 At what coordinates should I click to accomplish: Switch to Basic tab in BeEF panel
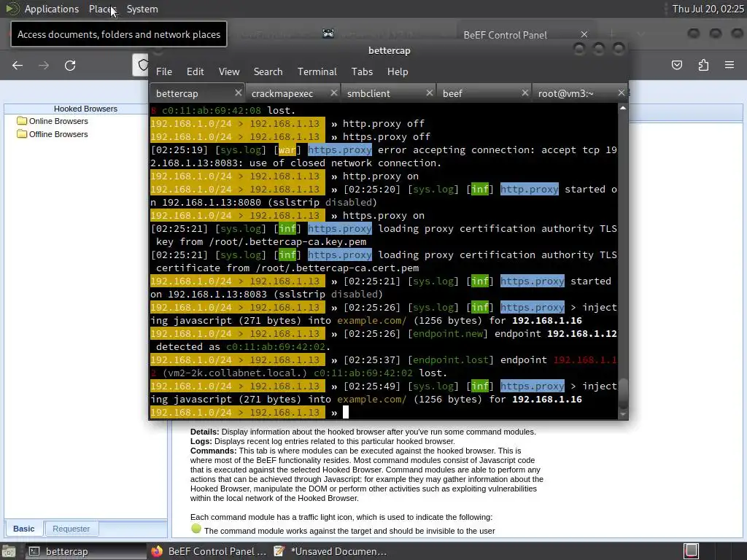[24, 529]
